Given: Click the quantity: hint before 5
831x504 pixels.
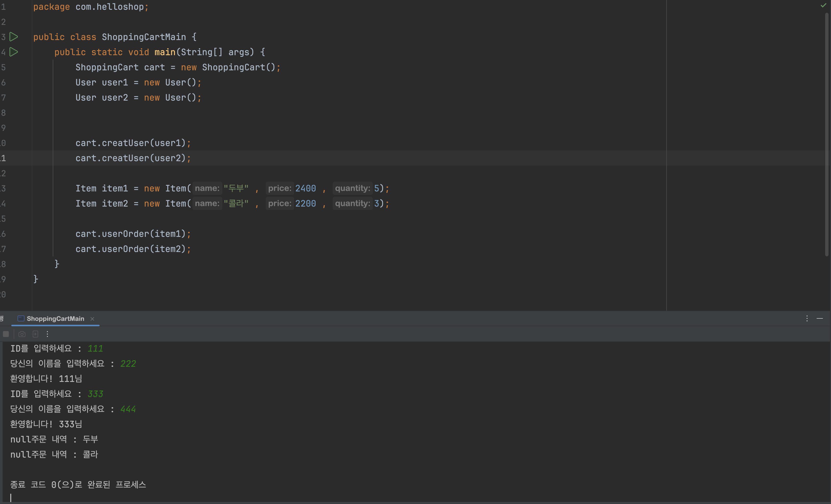Looking at the screenshot, I should point(352,188).
